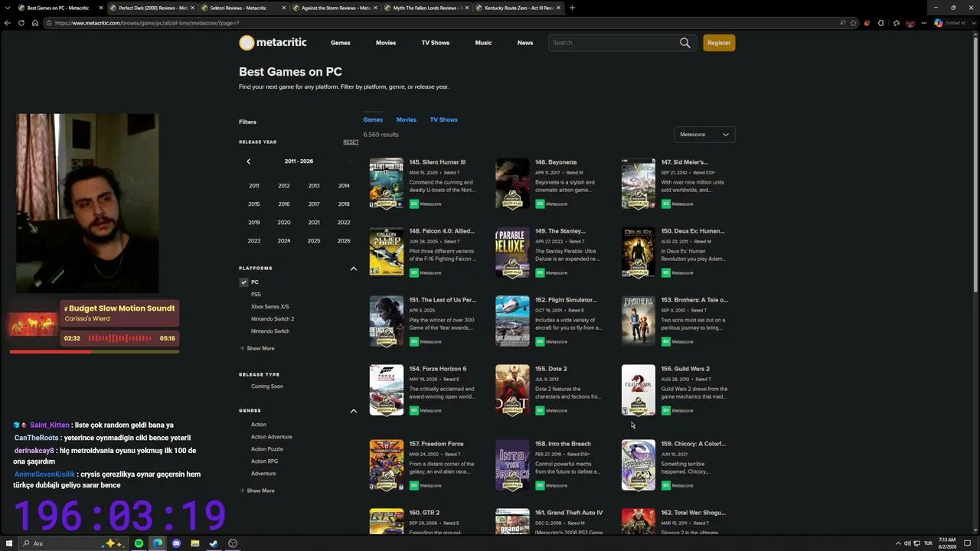Open the browser home page
Screen dimensions: 980x551
pos(34,23)
